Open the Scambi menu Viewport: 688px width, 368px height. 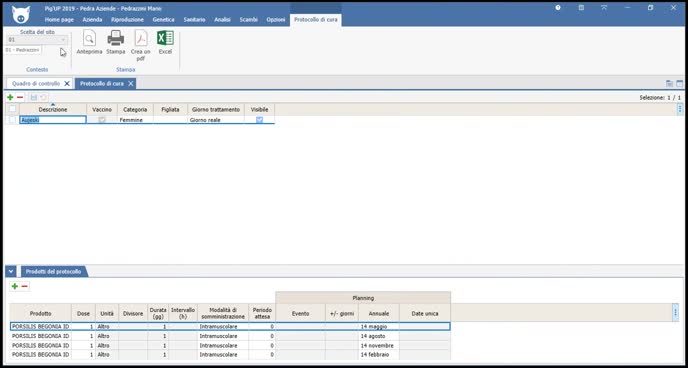[x=249, y=20]
